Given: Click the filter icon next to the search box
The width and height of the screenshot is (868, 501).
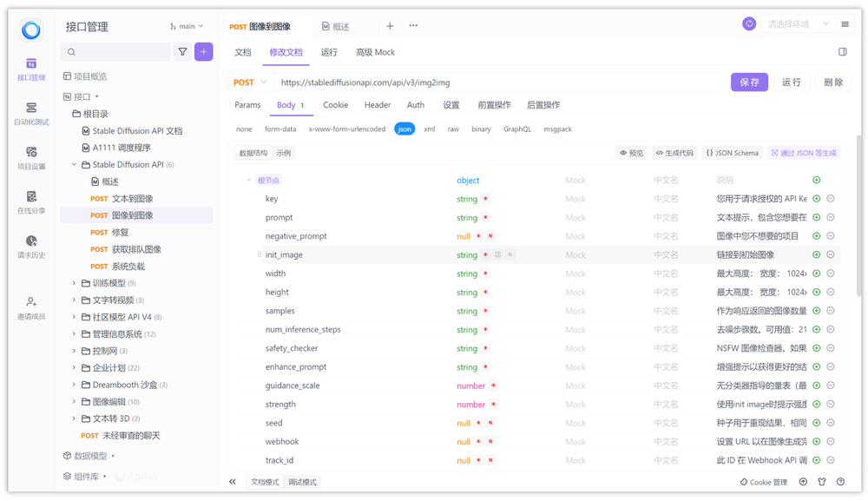Looking at the screenshot, I should 182,52.
